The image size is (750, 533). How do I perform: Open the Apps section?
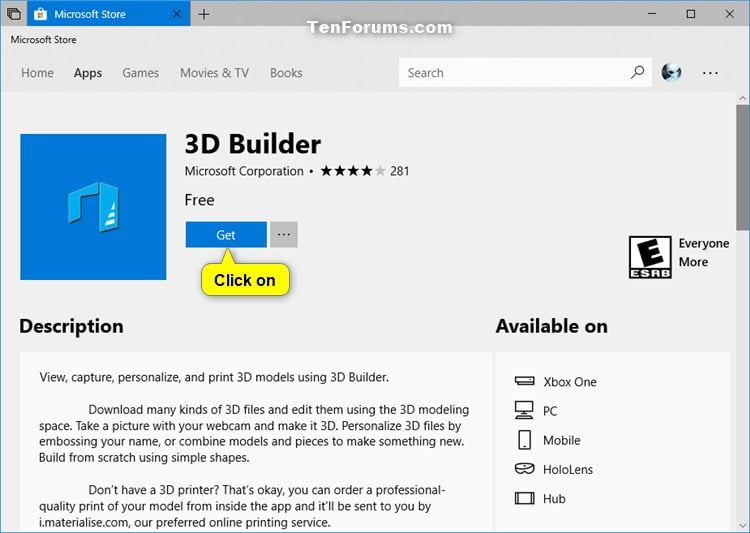[88, 73]
